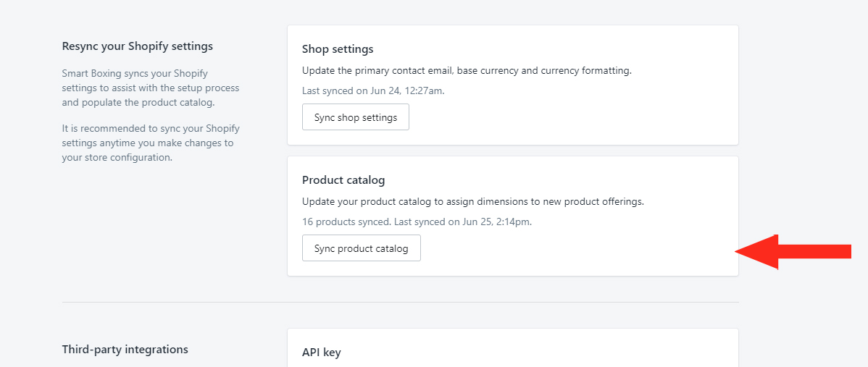
Task: Click the assign dimensions description line
Action: [x=473, y=202]
